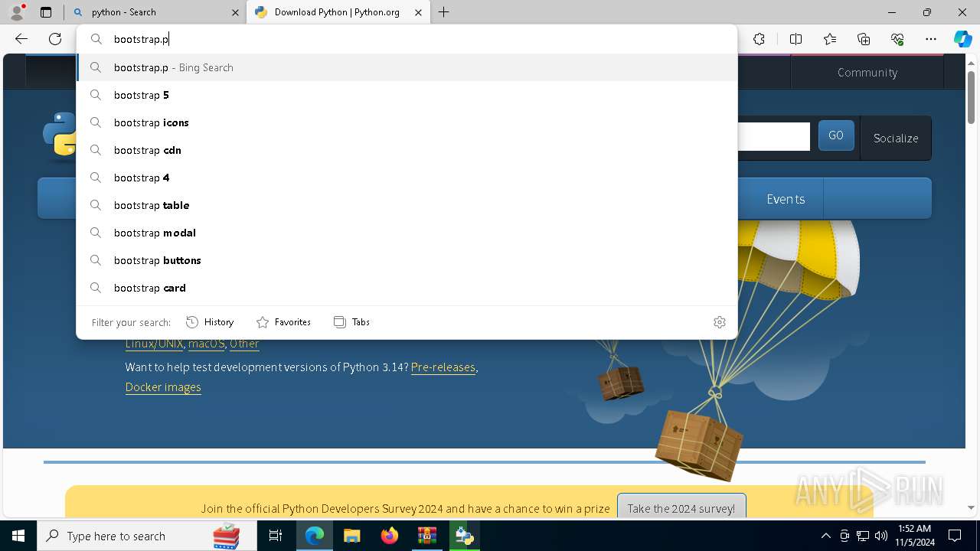Open the Other platforms link
The image size is (980, 551).
(x=244, y=344)
